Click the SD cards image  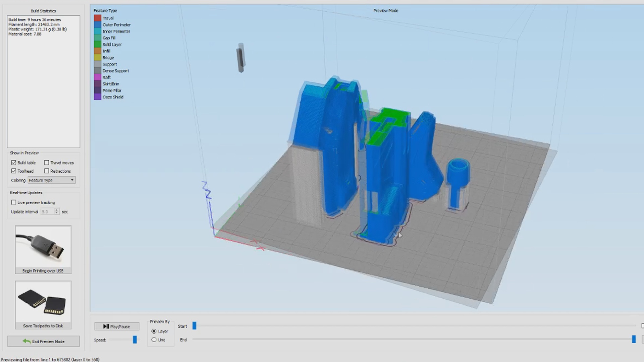43,302
